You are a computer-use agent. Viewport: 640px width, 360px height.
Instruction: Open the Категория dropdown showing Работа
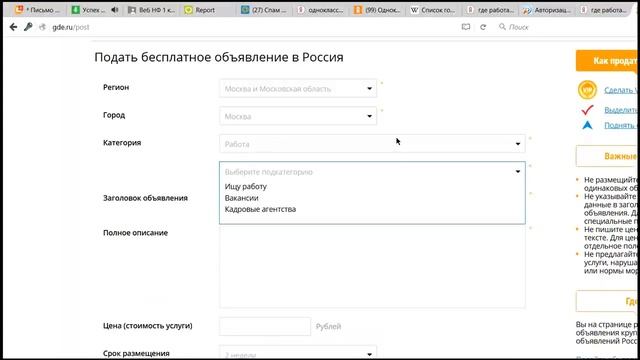(x=372, y=144)
